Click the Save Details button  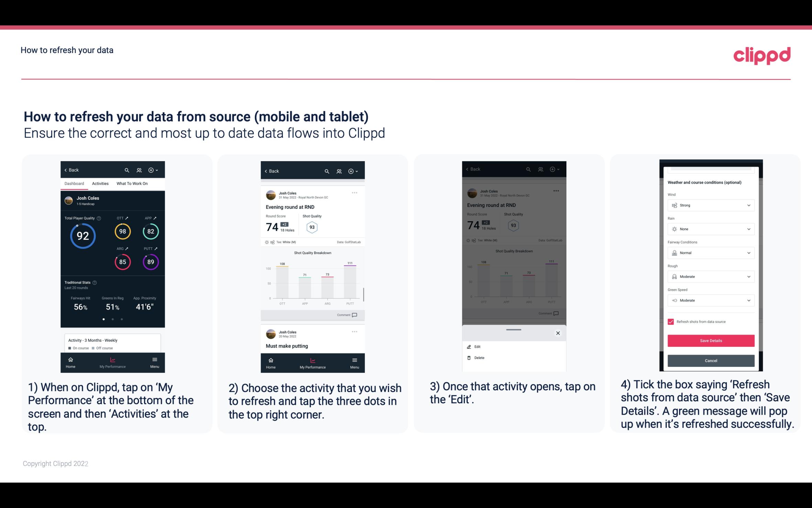tap(711, 340)
